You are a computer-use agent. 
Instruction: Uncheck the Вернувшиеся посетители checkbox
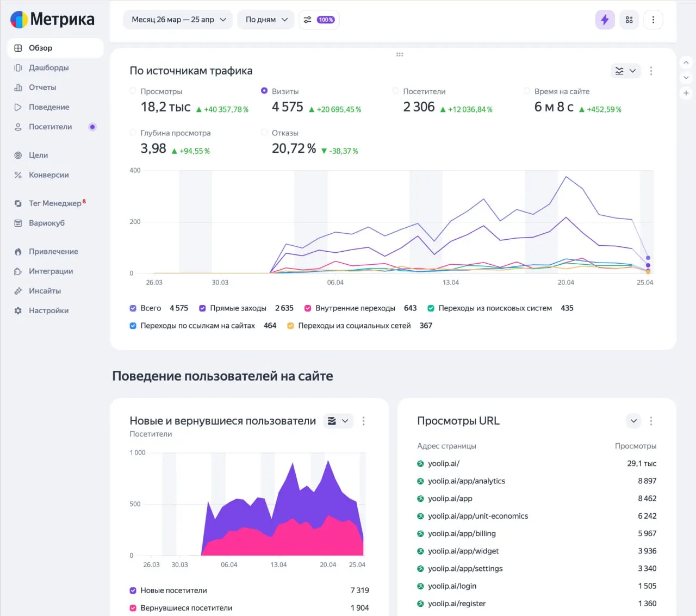coord(133,608)
